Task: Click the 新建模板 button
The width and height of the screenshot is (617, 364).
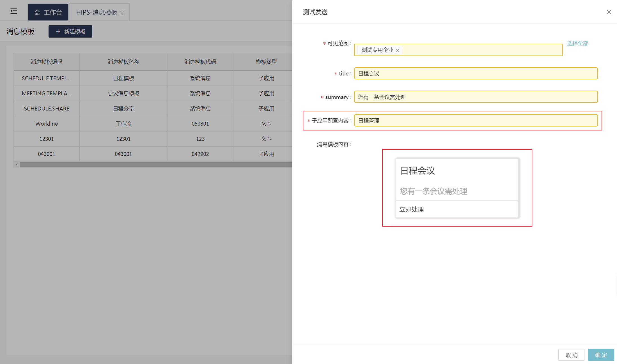Action: pos(70,31)
